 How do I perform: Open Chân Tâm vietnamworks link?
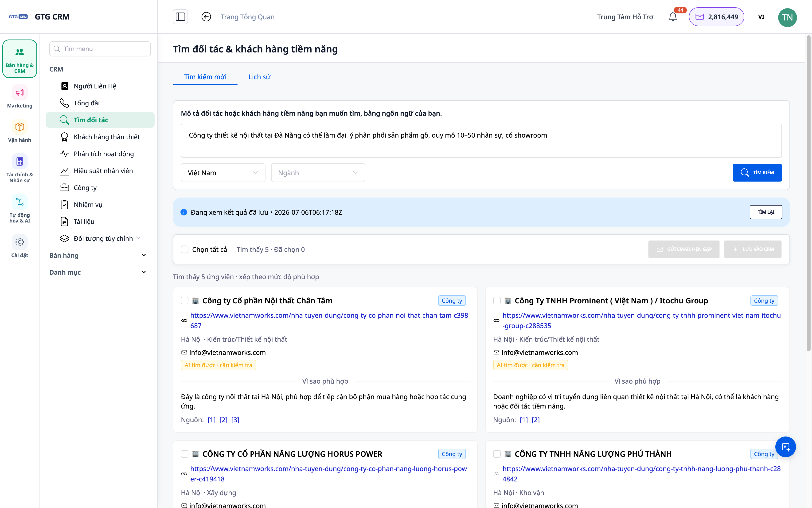[x=329, y=321]
